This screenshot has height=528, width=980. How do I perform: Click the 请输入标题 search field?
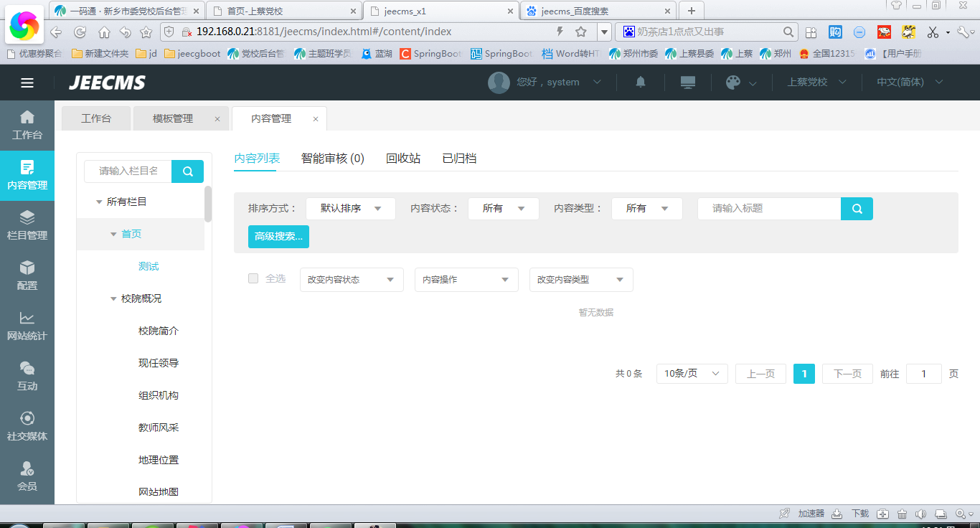point(768,209)
